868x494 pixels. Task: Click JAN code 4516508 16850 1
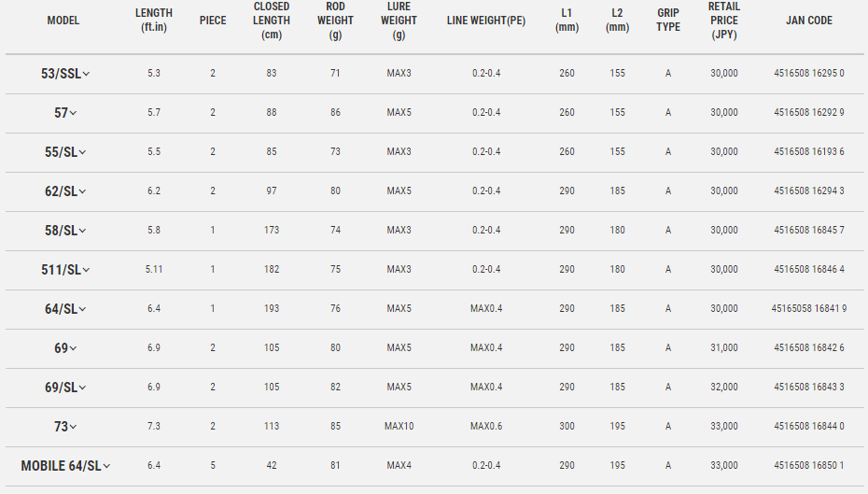point(809,465)
